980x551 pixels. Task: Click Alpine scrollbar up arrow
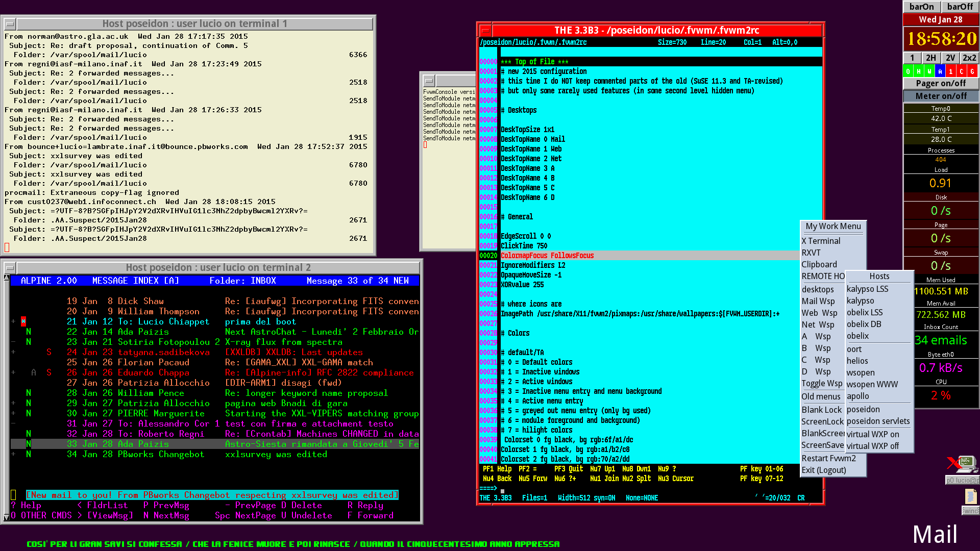(x=7, y=278)
